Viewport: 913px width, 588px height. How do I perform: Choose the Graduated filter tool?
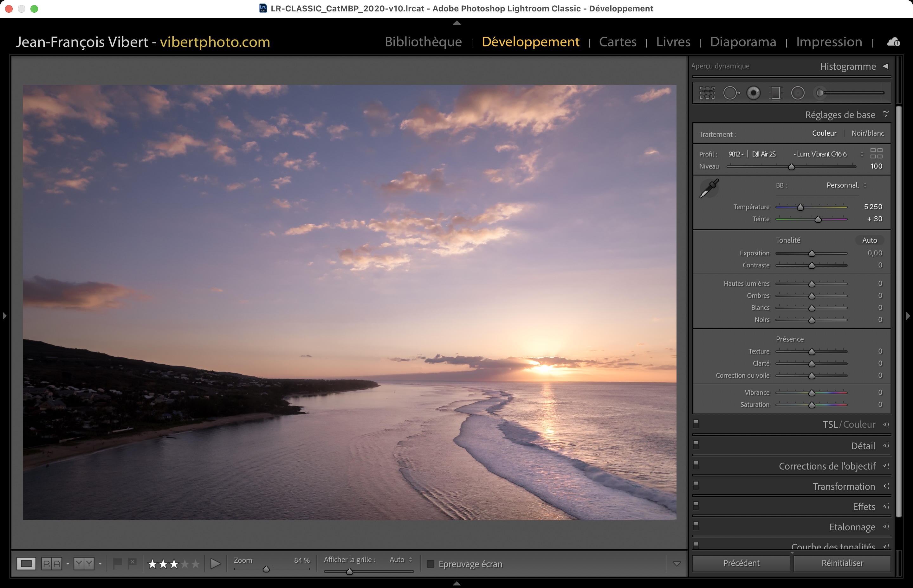click(775, 93)
